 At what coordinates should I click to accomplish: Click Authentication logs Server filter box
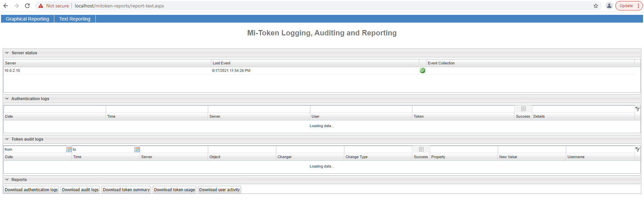point(259,109)
